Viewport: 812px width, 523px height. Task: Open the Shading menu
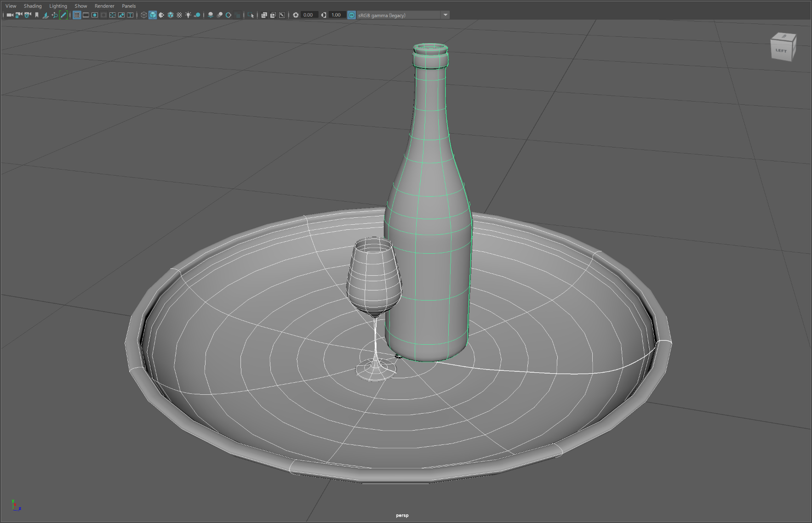pos(33,6)
